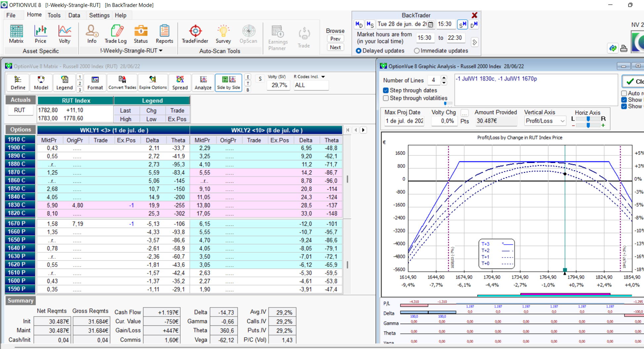Launch TradeFinder tool

(x=195, y=34)
